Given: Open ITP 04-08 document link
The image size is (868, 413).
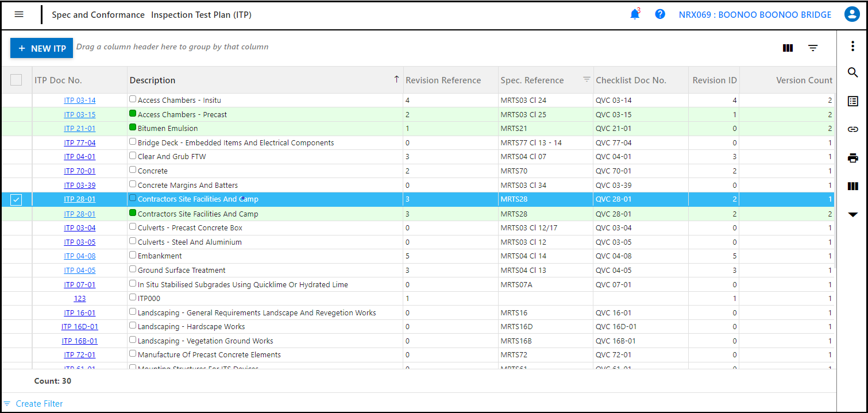Looking at the screenshot, I should pos(80,256).
